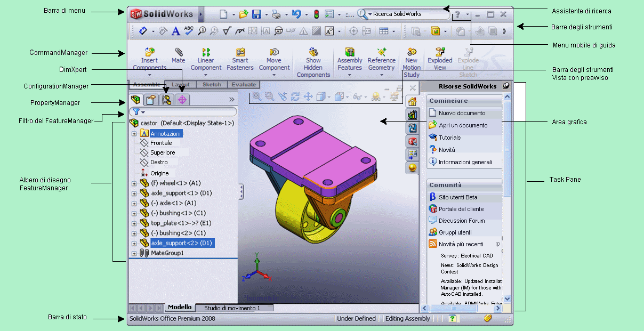
Task: Expand the top_plate<1> component node
Action: [x=134, y=223]
